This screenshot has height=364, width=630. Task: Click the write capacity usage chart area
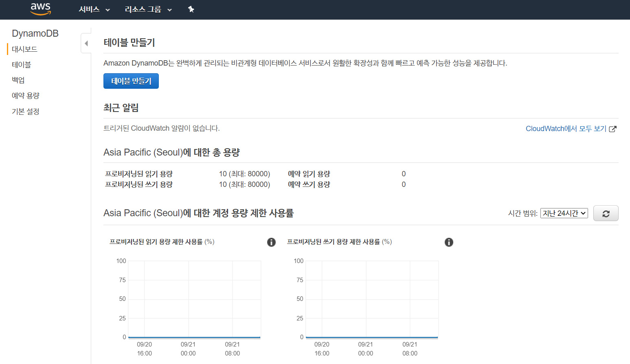[372, 299]
